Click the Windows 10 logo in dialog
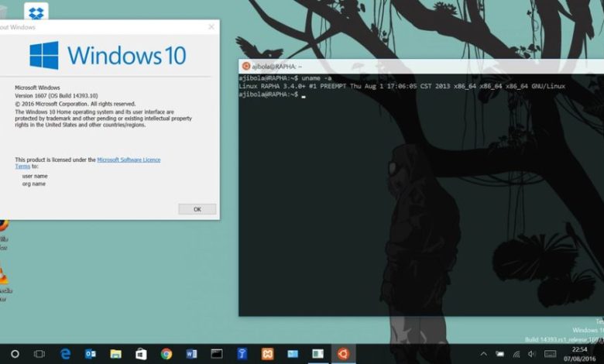This screenshot has width=604, height=364. [108, 56]
